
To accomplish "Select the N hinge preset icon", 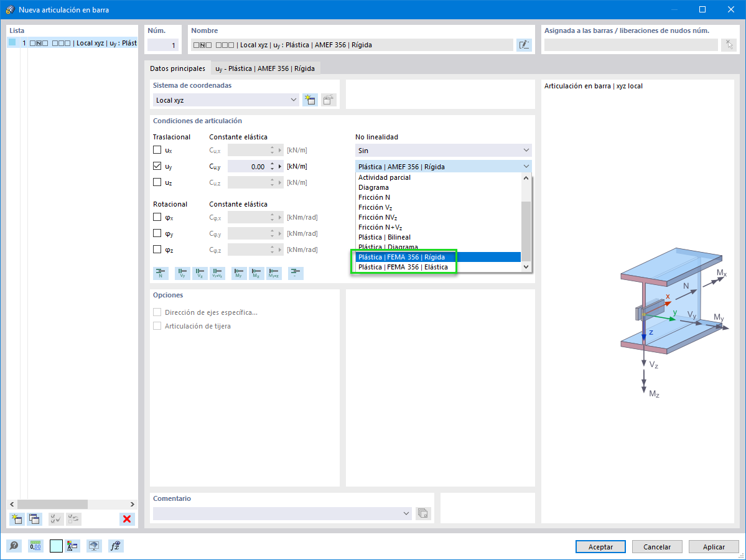I will 161,273.
